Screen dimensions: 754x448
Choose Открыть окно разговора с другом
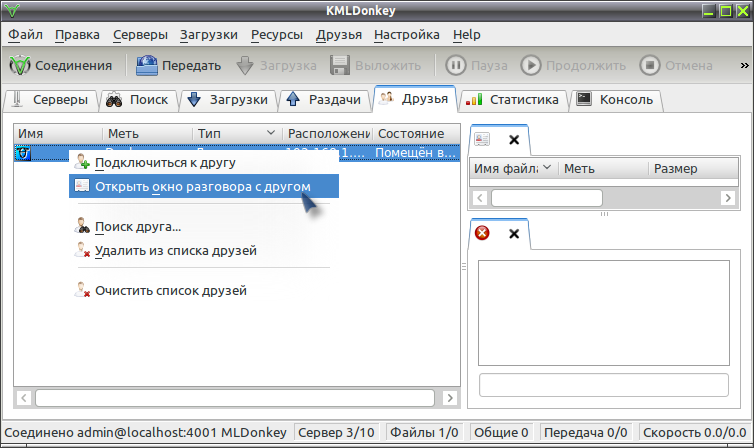(x=204, y=187)
